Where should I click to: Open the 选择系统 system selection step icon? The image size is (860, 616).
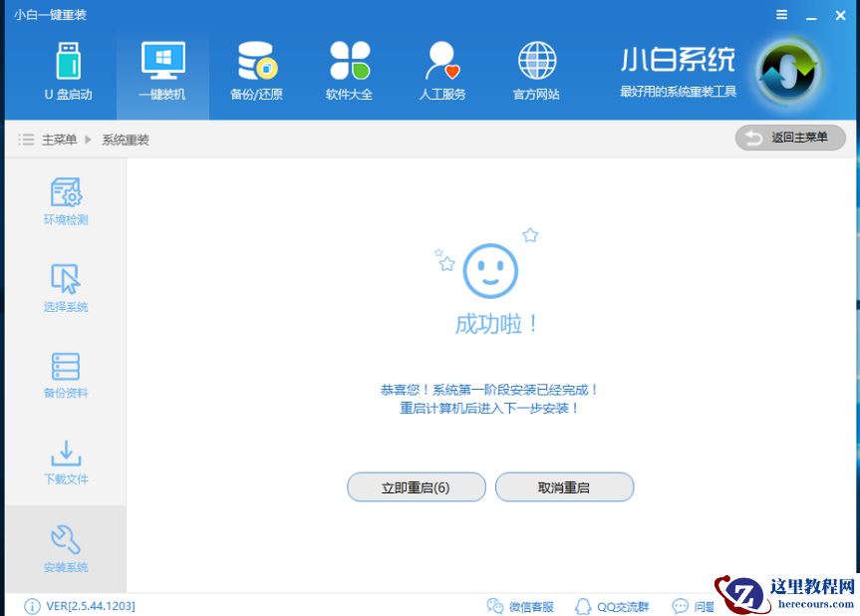pyautogui.click(x=65, y=286)
